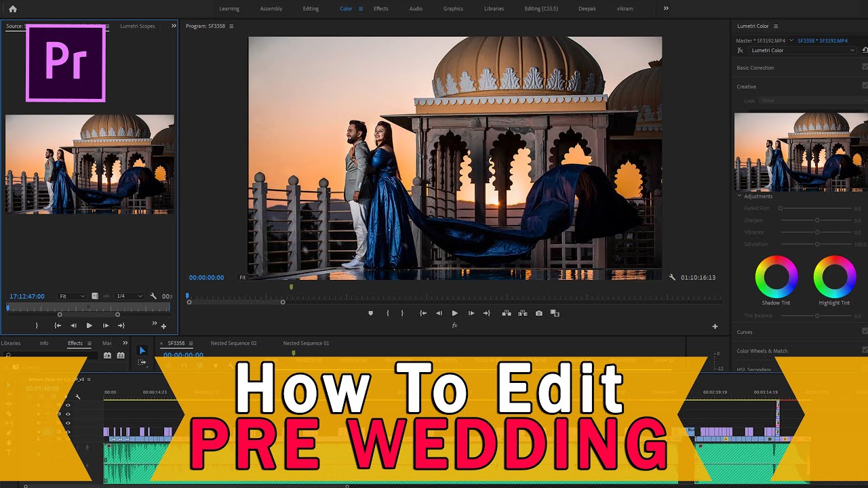Open the 1/4 playback resolution dropdown
868x488 pixels.
tap(129, 296)
